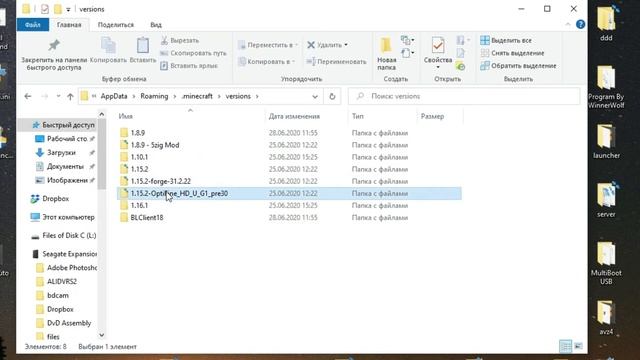Open the server desktop folder
640x360 pixels.
point(606,200)
